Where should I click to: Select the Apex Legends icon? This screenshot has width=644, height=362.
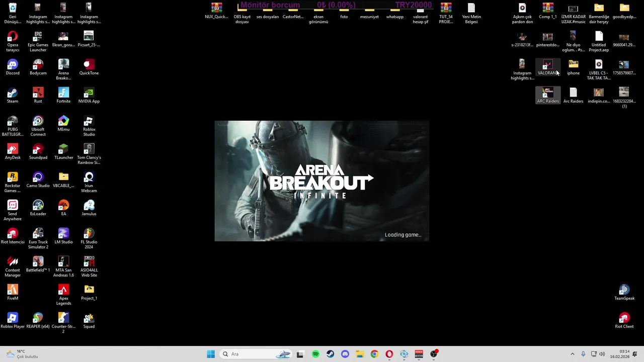click(x=63, y=295)
